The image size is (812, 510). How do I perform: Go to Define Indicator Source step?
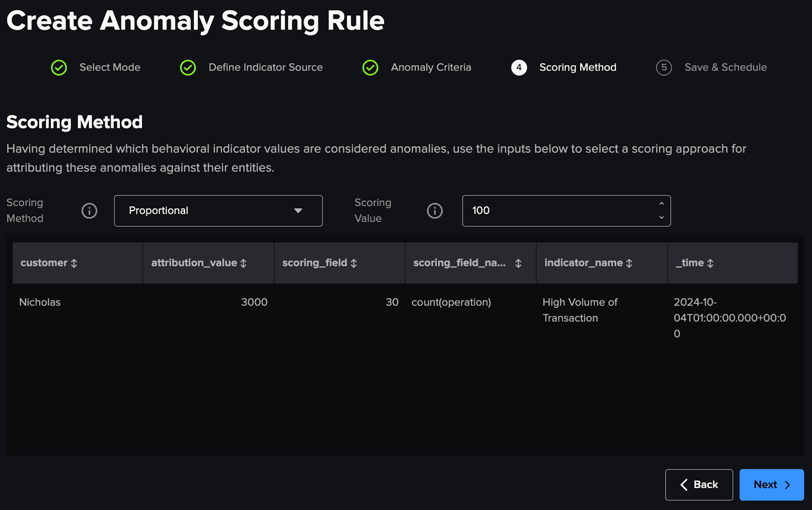265,67
